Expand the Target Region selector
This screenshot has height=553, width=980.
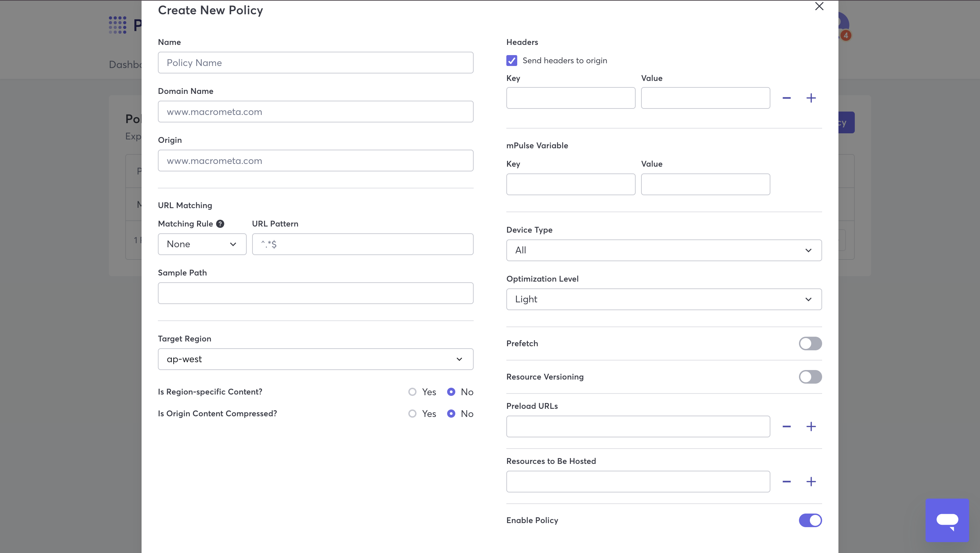coord(315,359)
